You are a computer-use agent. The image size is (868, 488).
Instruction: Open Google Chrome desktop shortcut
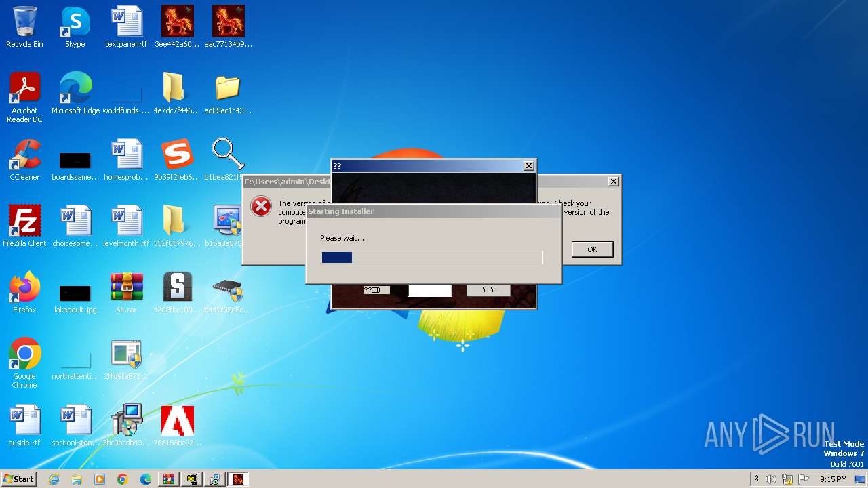point(24,363)
